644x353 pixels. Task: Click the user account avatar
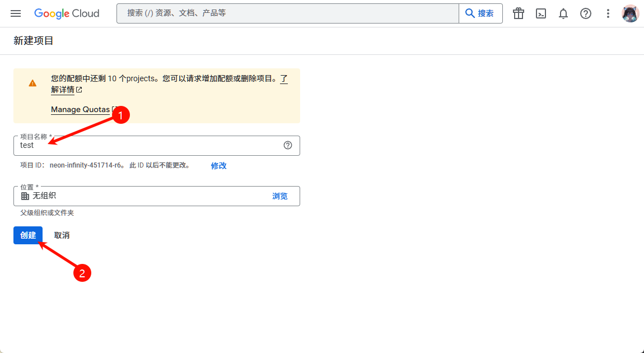[631, 13]
